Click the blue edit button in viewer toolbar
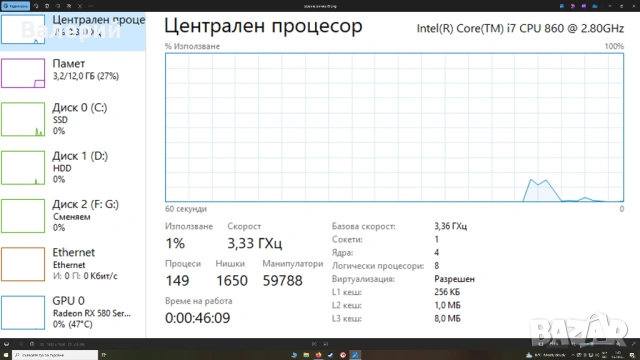The height and width of the screenshot is (360, 640). (16, 6)
